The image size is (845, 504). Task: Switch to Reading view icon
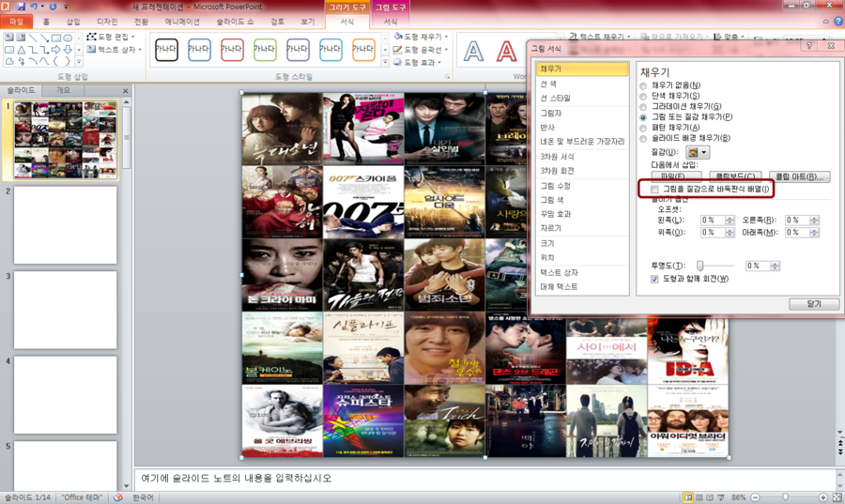pyautogui.click(x=710, y=497)
